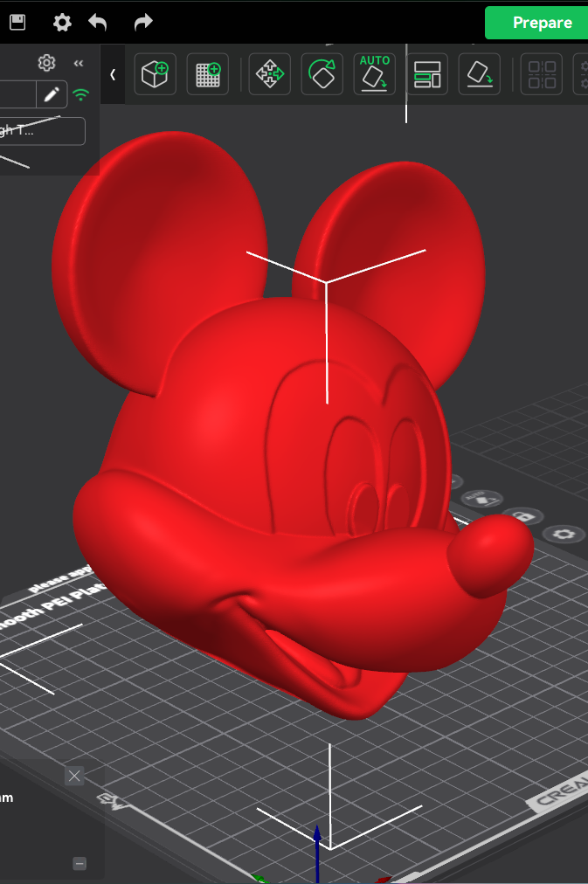This screenshot has width=588, height=884.
Task: Close the bottom-left panel with the X
Action: click(x=74, y=777)
